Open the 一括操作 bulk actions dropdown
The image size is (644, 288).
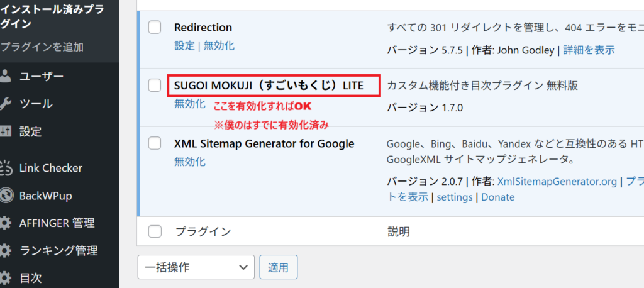pos(196,267)
